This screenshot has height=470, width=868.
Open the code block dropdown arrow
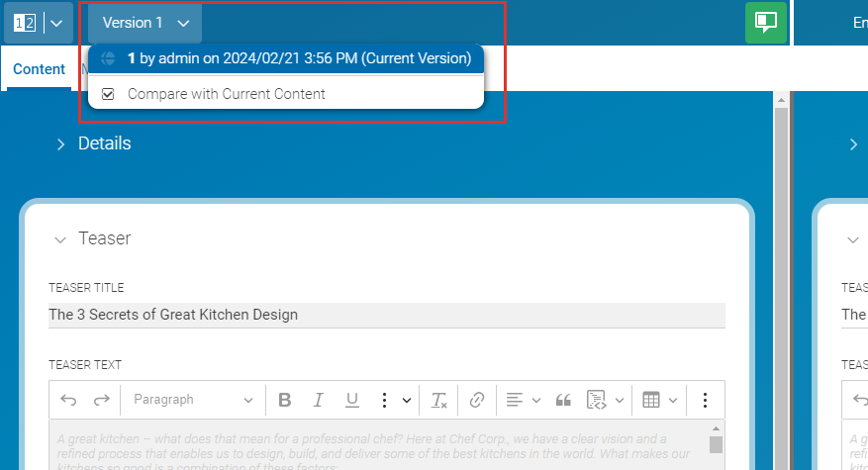coord(620,401)
